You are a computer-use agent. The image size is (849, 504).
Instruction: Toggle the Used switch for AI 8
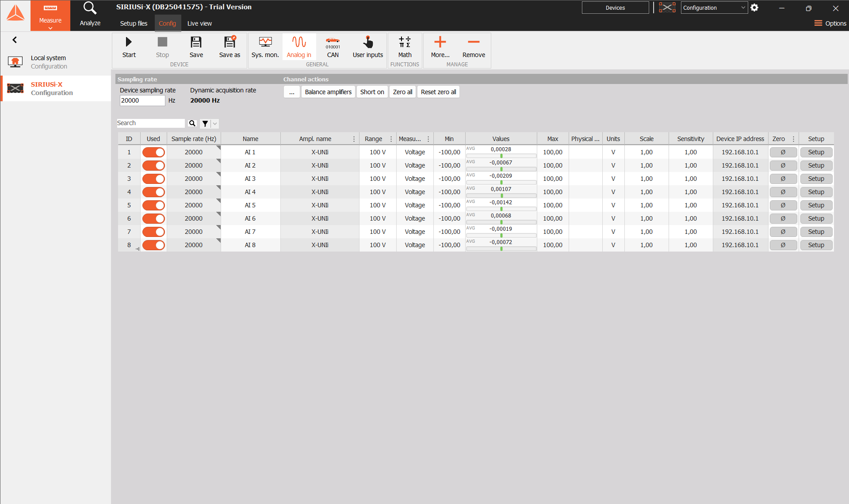[153, 245]
